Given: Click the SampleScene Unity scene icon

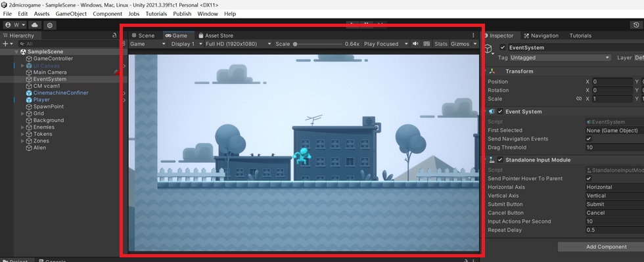Looking at the screenshot, I should coord(23,52).
